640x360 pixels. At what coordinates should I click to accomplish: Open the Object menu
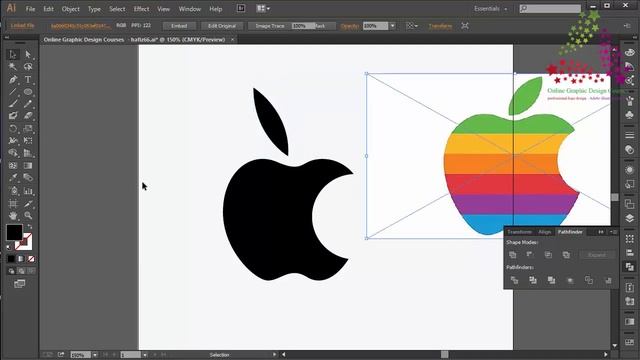point(70,9)
